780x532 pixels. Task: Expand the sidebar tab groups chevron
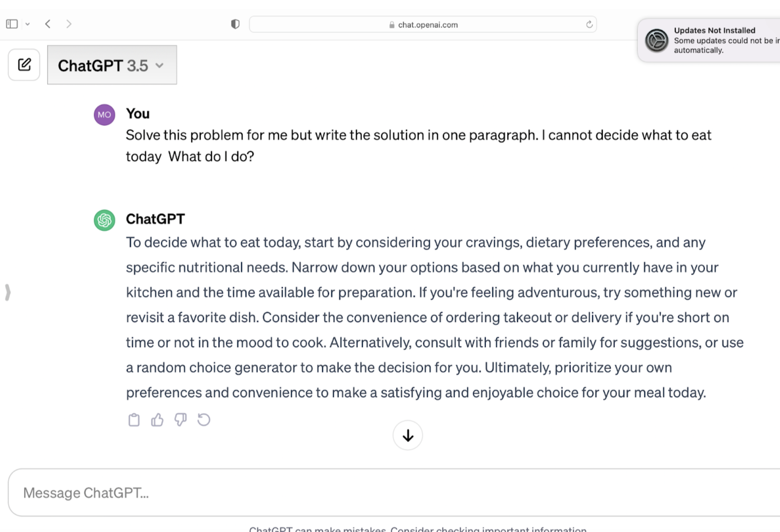pyautogui.click(x=28, y=24)
